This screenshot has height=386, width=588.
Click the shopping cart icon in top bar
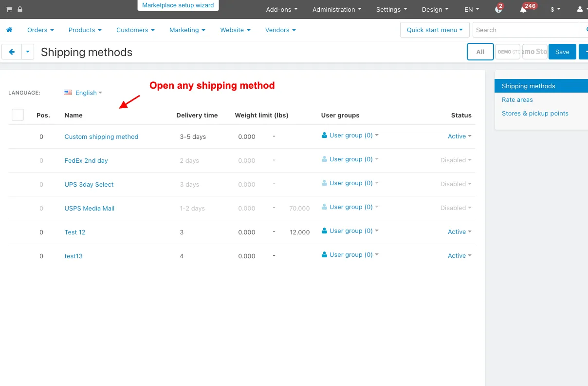(9, 9)
